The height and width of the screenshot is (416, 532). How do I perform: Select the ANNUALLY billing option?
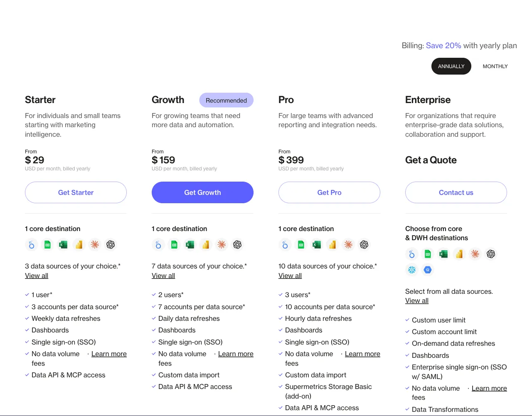point(451,66)
